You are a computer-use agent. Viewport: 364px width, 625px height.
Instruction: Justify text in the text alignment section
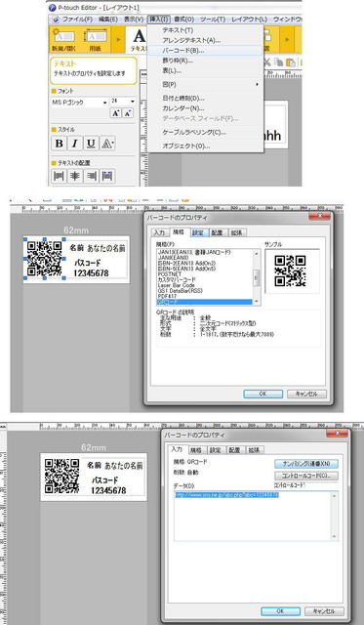tap(107, 176)
